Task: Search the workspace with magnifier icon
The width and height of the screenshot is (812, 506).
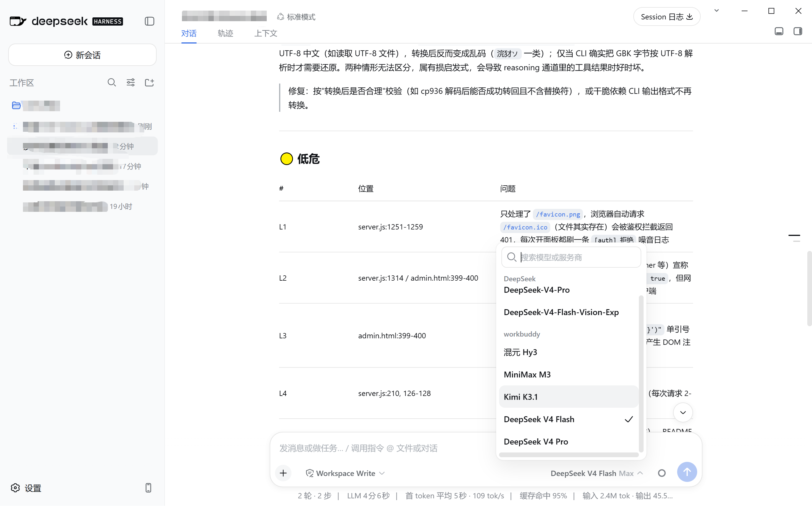Action: tap(112, 82)
